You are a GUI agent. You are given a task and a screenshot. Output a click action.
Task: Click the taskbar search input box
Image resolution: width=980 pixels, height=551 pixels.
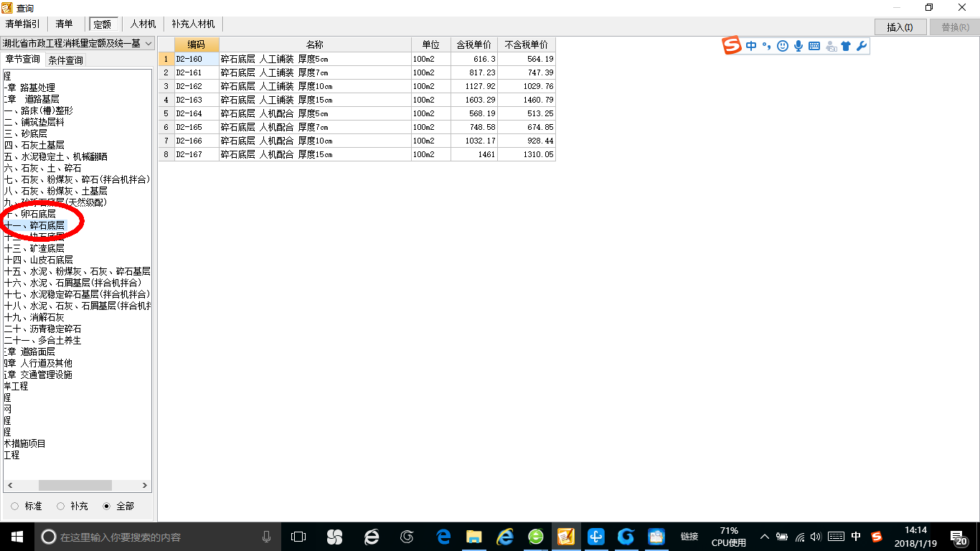click(x=158, y=537)
